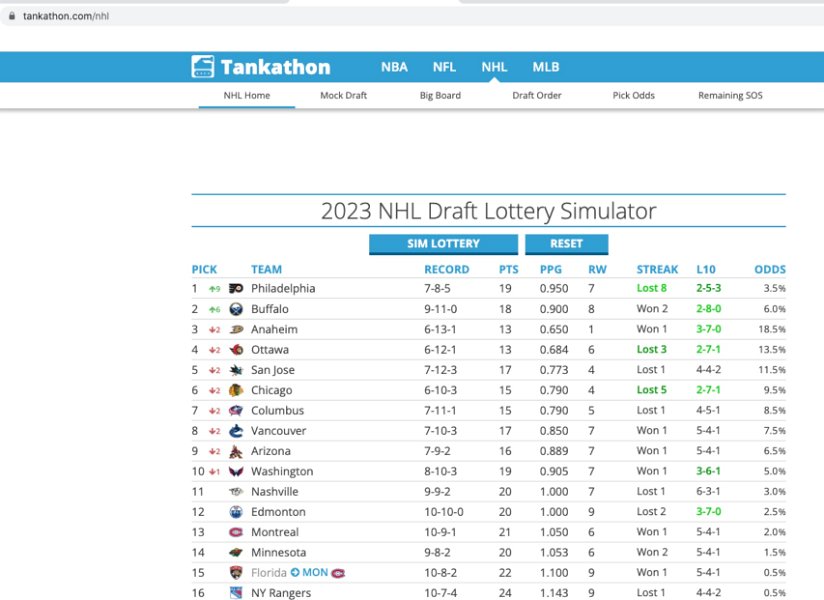Click the red down-1 arrow for Washington
The width and height of the screenshot is (824, 600).
[x=214, y=472]
